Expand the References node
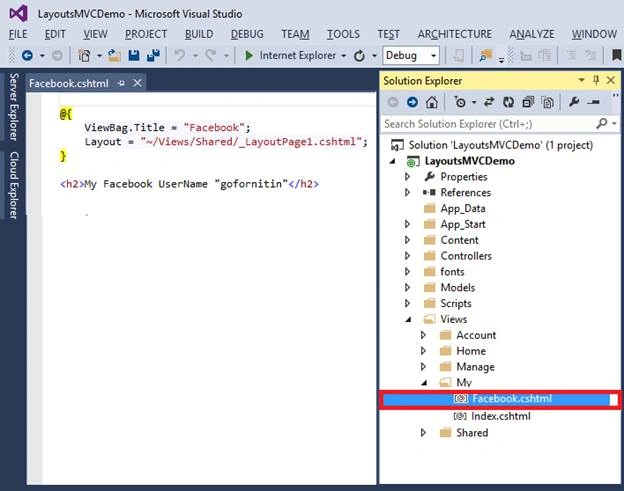Screen dimensions: 624x491 (407, 192)
